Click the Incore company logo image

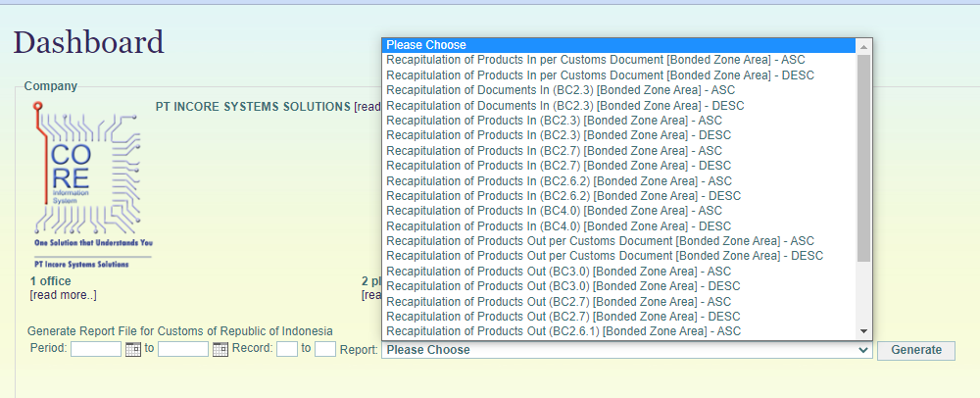click(91, 185)
